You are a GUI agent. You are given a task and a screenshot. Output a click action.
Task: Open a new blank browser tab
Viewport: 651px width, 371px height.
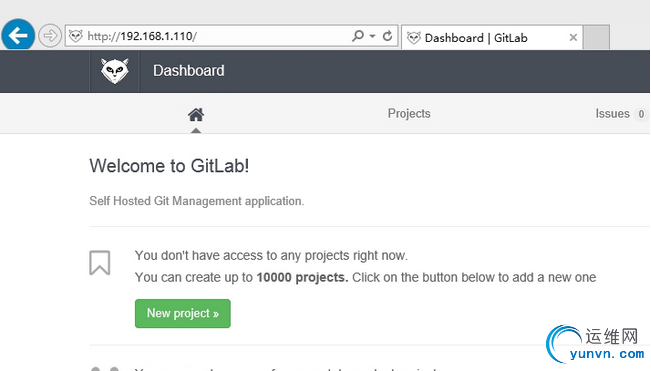[x=596, y=37]
